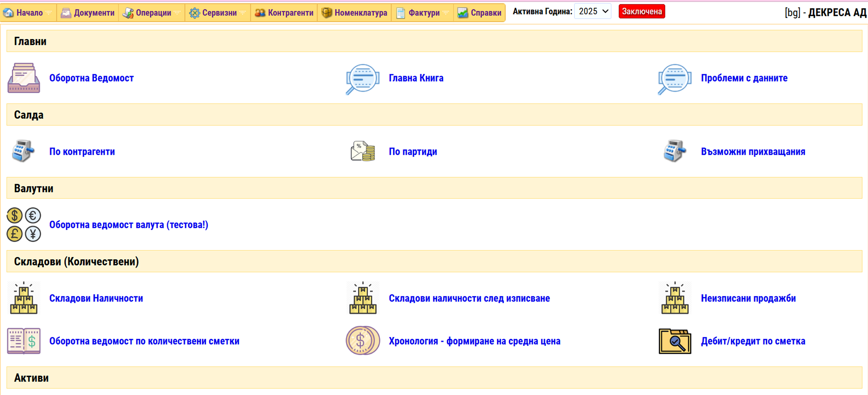Open the Възможни прихващания link
868x395 pixels.
[753, 151]
